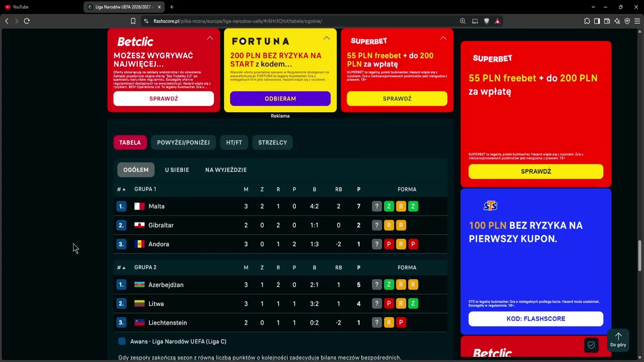Toggle the browser sidebar panel icon

point(597,21)
